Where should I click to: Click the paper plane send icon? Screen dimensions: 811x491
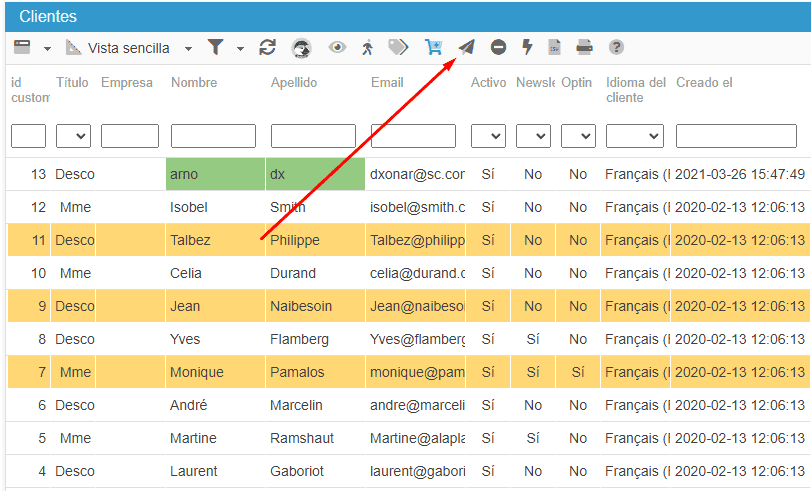(x=466, y=48)
